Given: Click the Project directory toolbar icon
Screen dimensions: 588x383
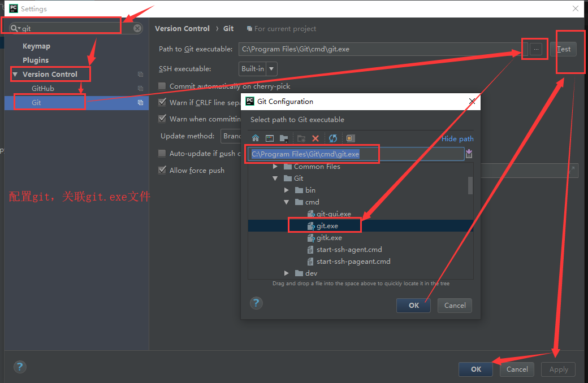Looking at the screenshot, I should (x=284, y=138).
